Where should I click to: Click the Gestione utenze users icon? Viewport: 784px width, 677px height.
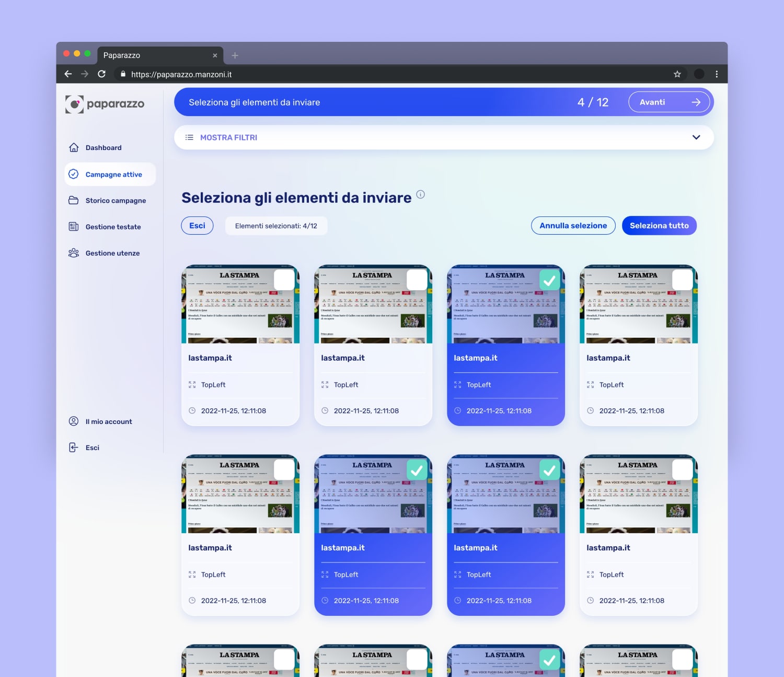pyautogui.click(x=74, y=253)
